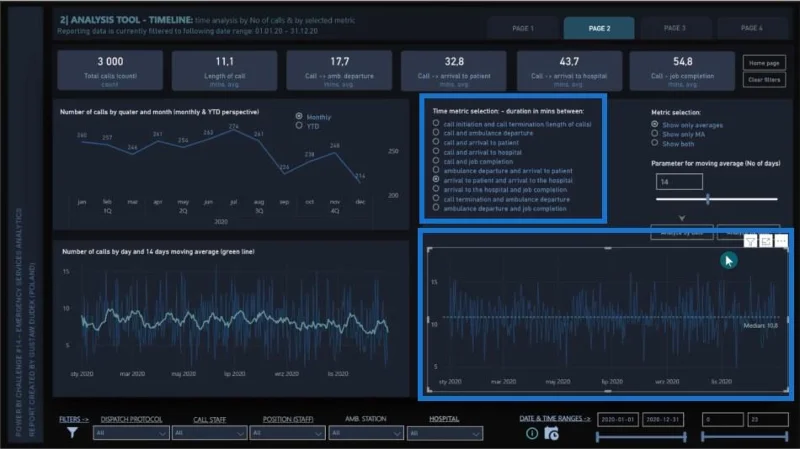This screenshot has width=800, height=449.
Task: Click the Median 10,8 label on chart
Action: [x=760, y=326]
